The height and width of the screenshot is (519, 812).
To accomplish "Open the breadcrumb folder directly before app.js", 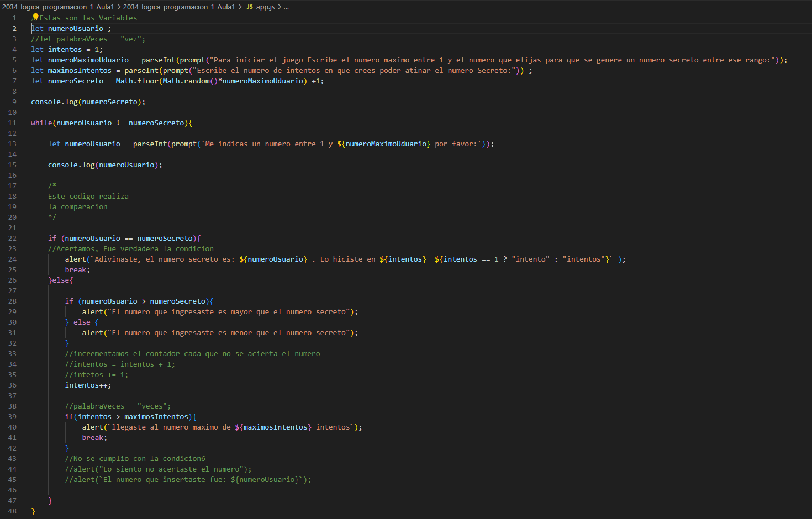I will [x=179, y=7].
